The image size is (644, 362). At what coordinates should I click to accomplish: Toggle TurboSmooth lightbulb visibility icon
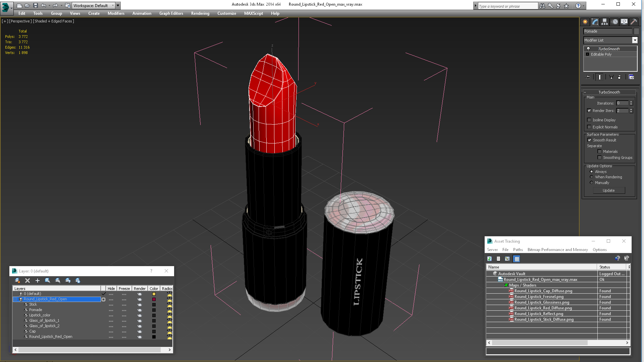[588, 49]
